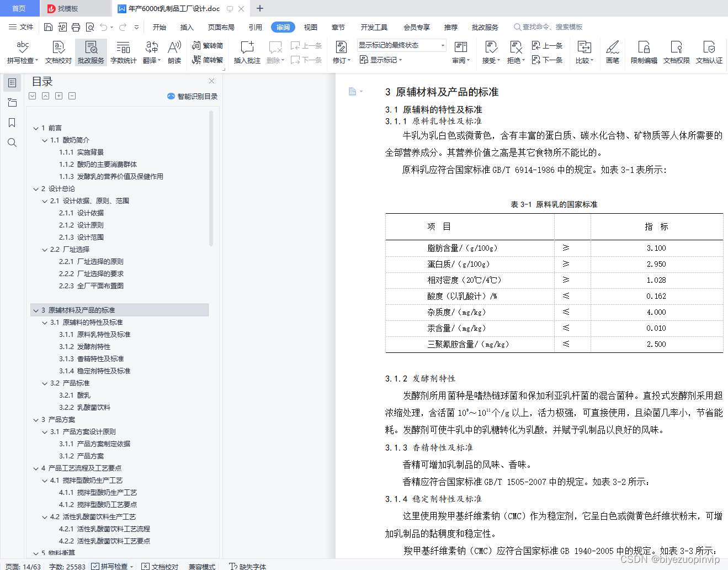
Task: Click 智能识别目录 link
Action: 193,96
